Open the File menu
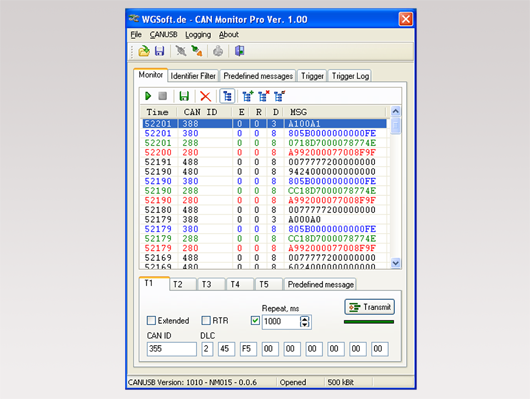The image size is (530, 399). [x=136, y=35]
